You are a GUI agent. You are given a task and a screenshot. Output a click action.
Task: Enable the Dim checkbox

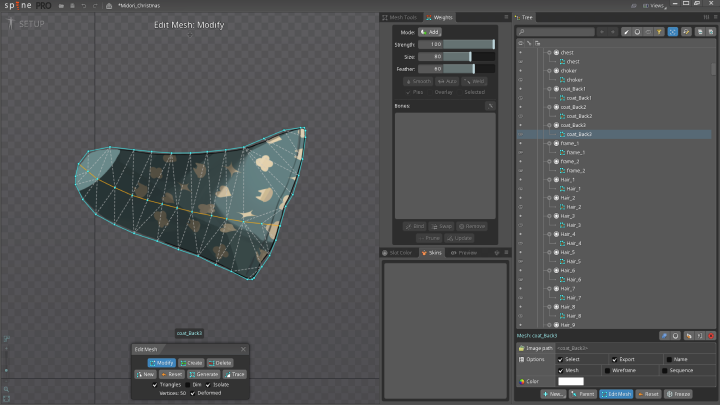(187, 385)
